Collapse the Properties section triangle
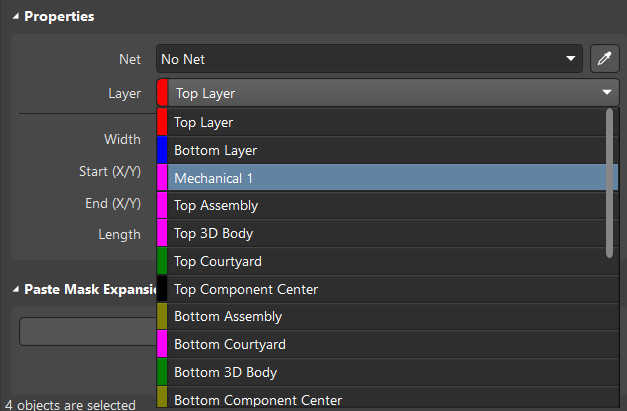Screen dimensions: 627x411 coord(16,16)
